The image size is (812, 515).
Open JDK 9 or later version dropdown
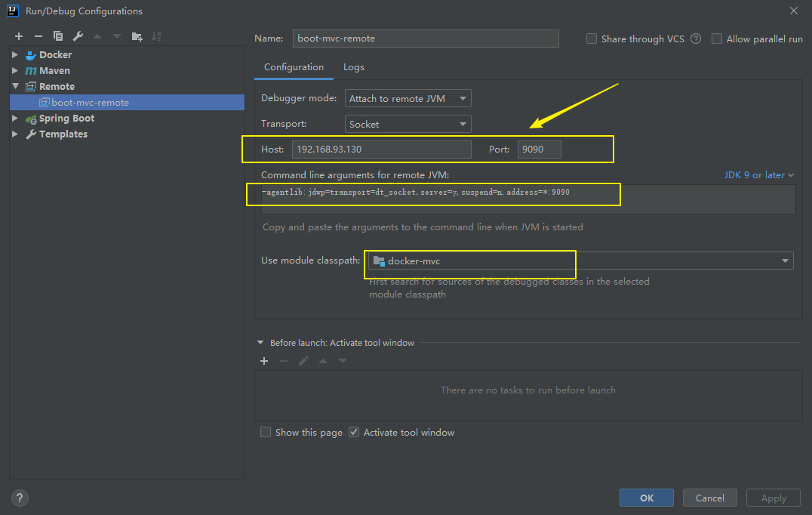758,175
